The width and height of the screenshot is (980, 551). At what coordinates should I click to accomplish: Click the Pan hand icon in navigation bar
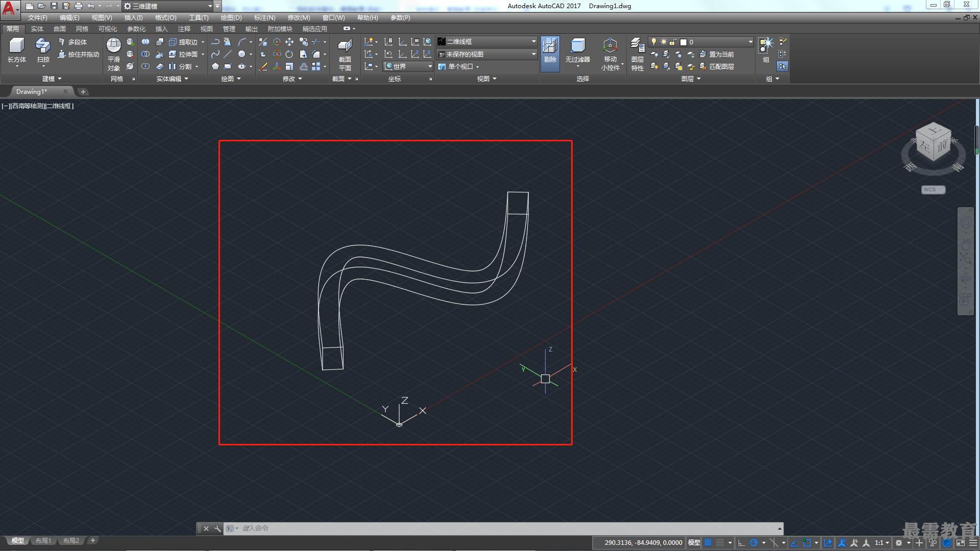pyautogui.click(x=965, y=244)
